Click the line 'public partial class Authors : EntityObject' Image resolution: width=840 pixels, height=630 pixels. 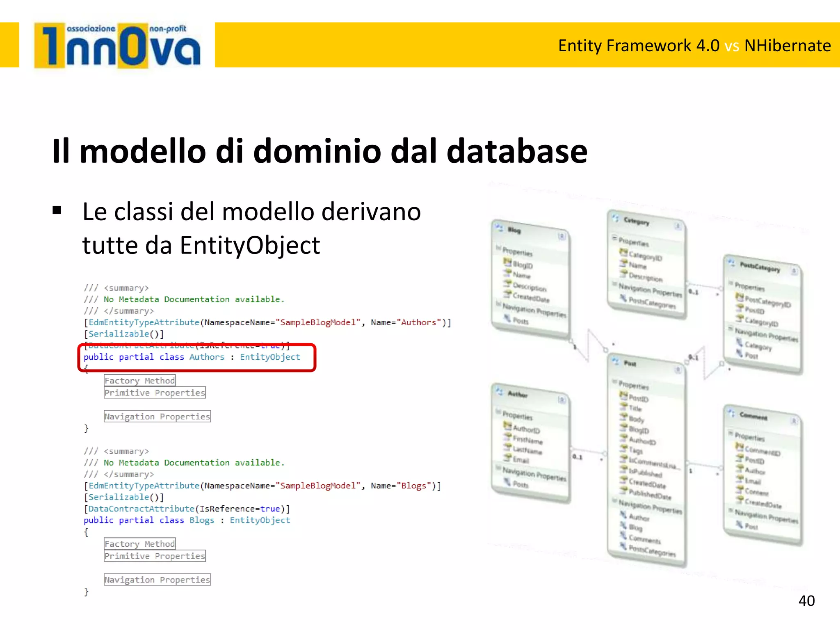click(192, 357)
